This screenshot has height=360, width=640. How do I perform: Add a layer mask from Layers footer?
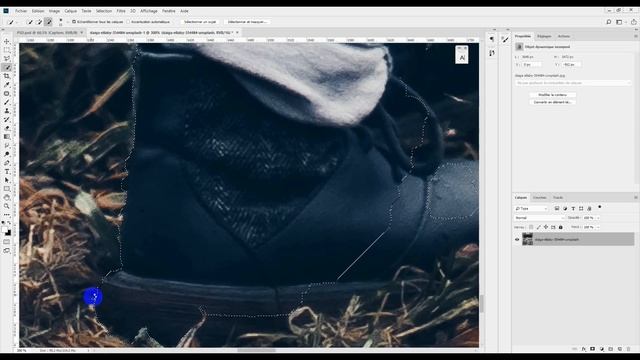[593, 349]
